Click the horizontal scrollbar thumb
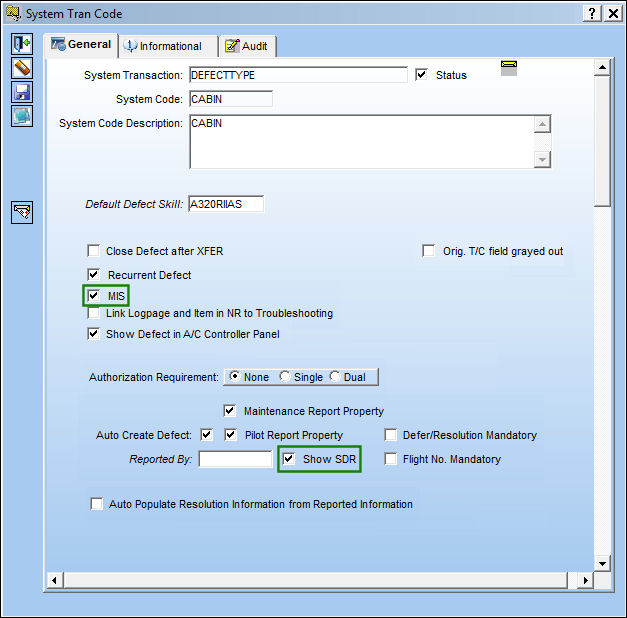 [315, 580]
